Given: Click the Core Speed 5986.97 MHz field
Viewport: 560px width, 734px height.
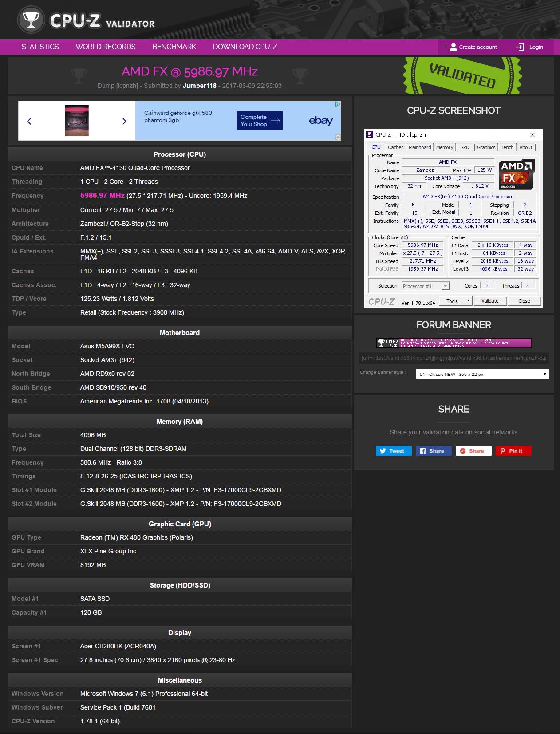Looking at the screenshot, I should click(423, 245).
